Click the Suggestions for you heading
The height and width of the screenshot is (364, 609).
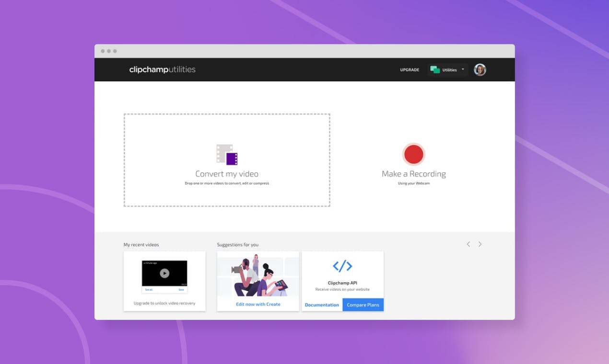tap(237, 245)
